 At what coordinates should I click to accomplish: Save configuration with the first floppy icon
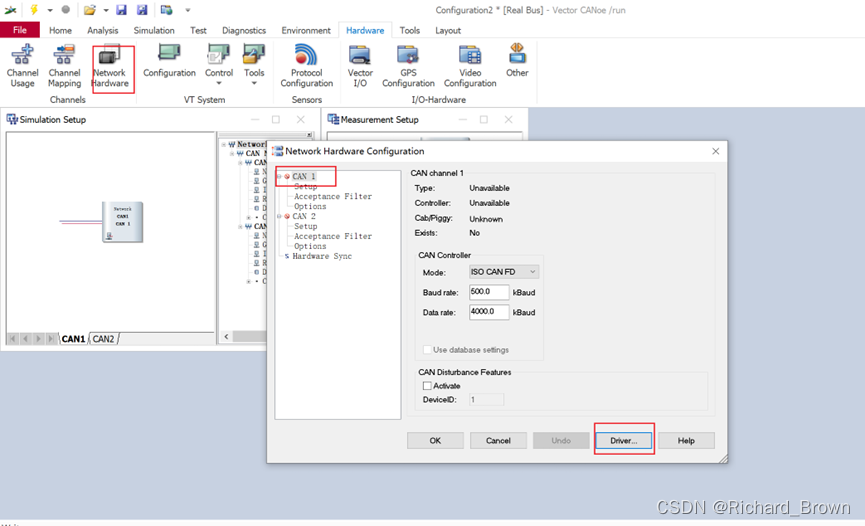coord(121,10)
